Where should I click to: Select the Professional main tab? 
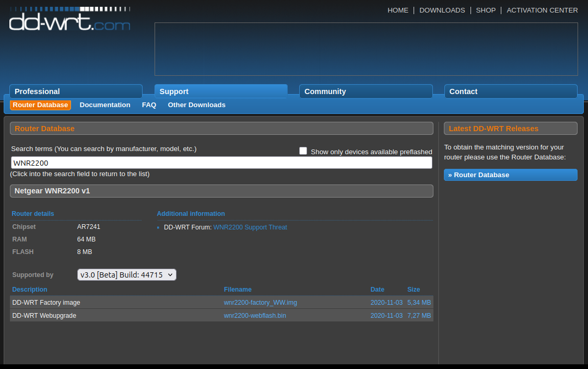tap(76, 91)
